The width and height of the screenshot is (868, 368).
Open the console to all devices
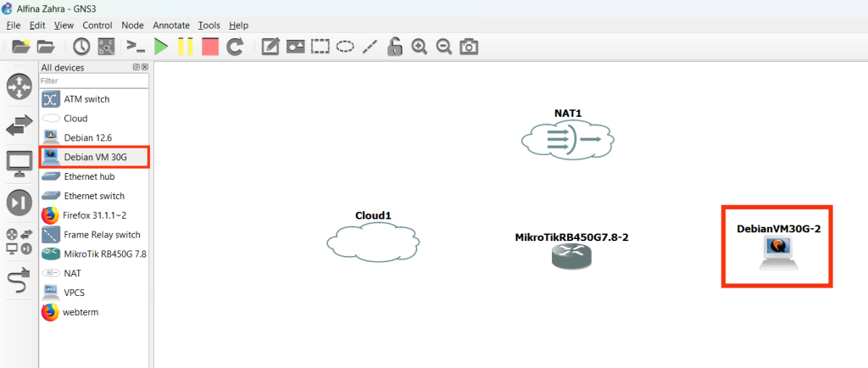tap(135, 47)
